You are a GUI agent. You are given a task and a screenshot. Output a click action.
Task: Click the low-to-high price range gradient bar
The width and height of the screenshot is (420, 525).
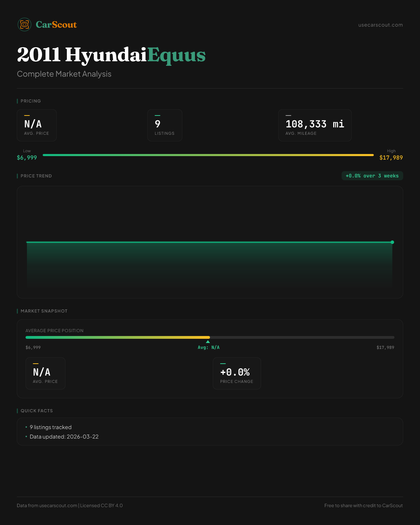pos(208,155)
